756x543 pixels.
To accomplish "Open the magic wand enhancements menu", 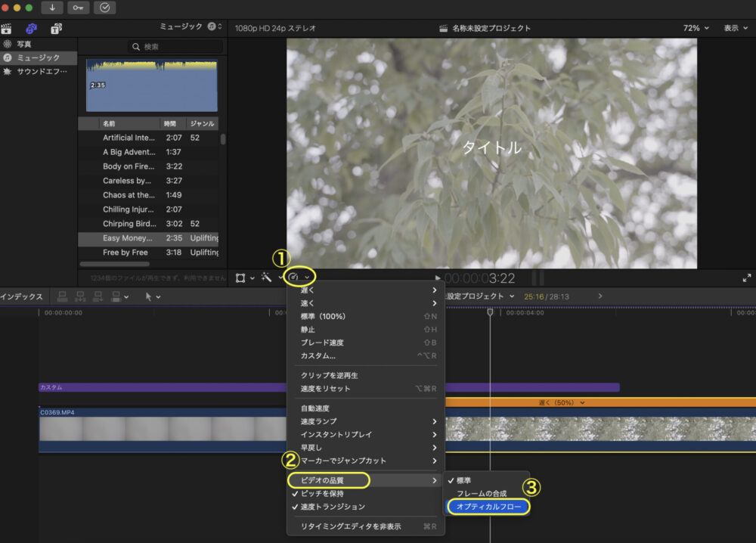I will tap(267, 278).
